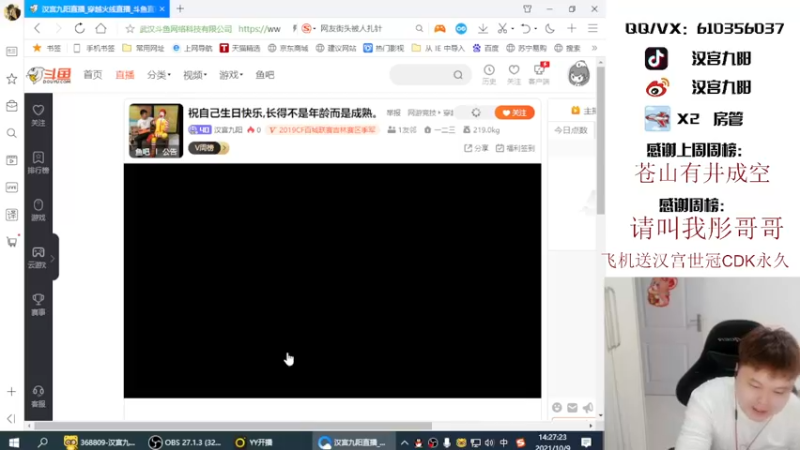800x450 pixels.
Task: Open 客服 customer service headset icon
Action: [x=38, y=396]
